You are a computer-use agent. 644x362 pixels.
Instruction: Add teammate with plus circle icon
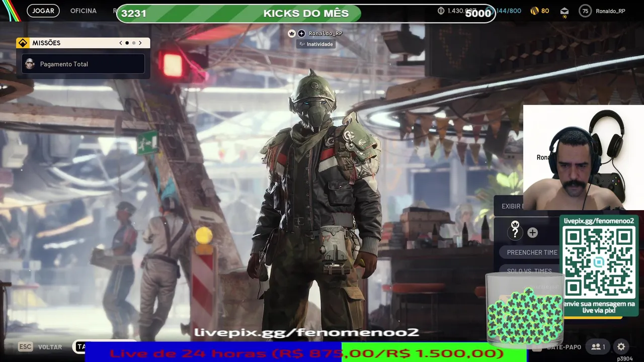click(x=532, y=233)
